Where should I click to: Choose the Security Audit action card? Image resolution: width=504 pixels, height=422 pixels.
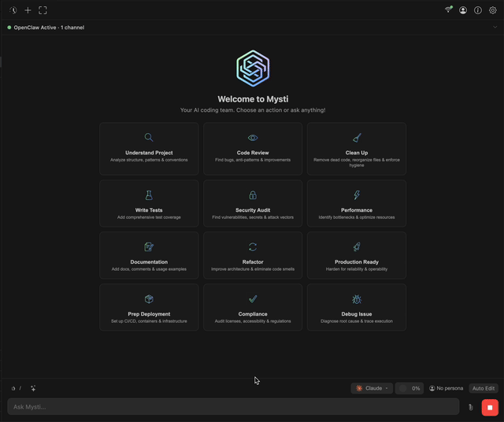[253, 205]
